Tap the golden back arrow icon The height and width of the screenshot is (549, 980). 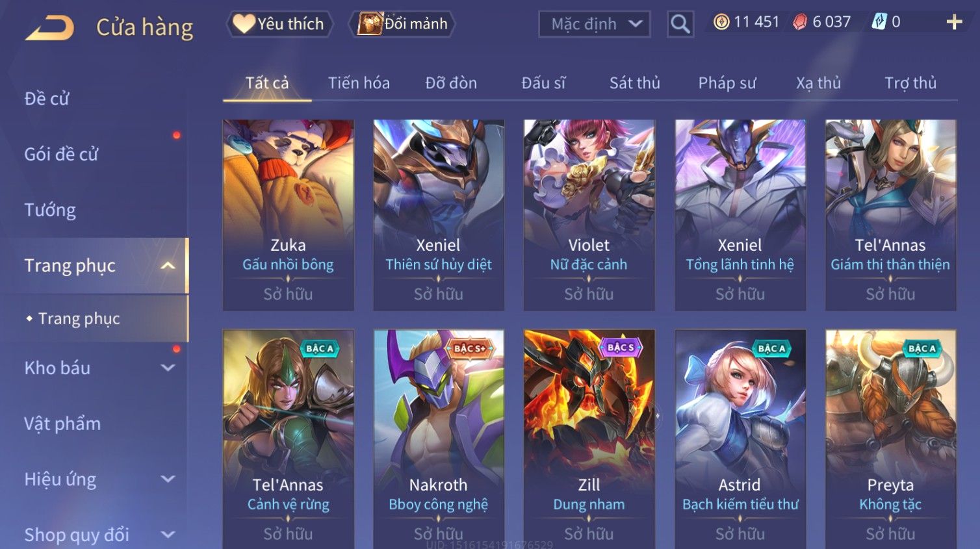coord(50,28)
